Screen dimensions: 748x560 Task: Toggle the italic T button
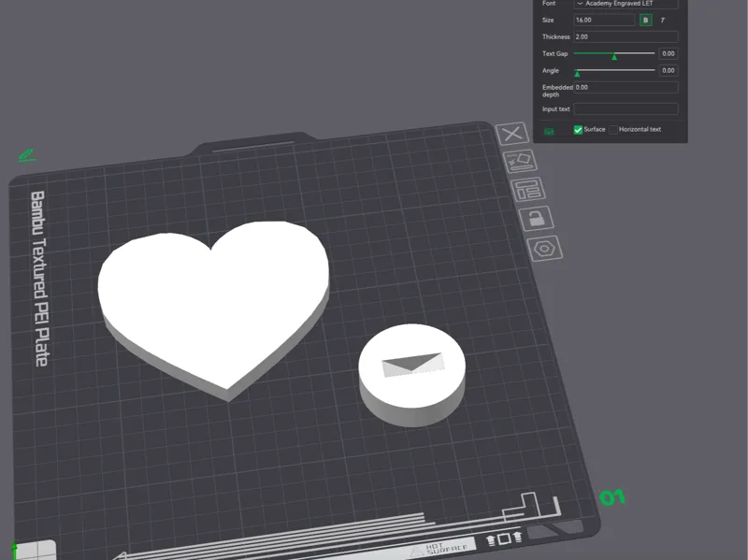click(x=662, y=20)
